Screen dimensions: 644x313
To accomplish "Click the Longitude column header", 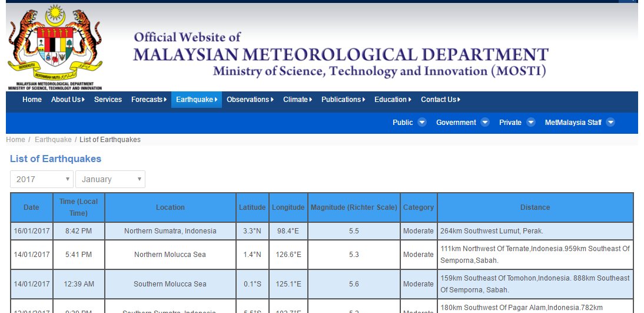I will (x=288, y=207).
